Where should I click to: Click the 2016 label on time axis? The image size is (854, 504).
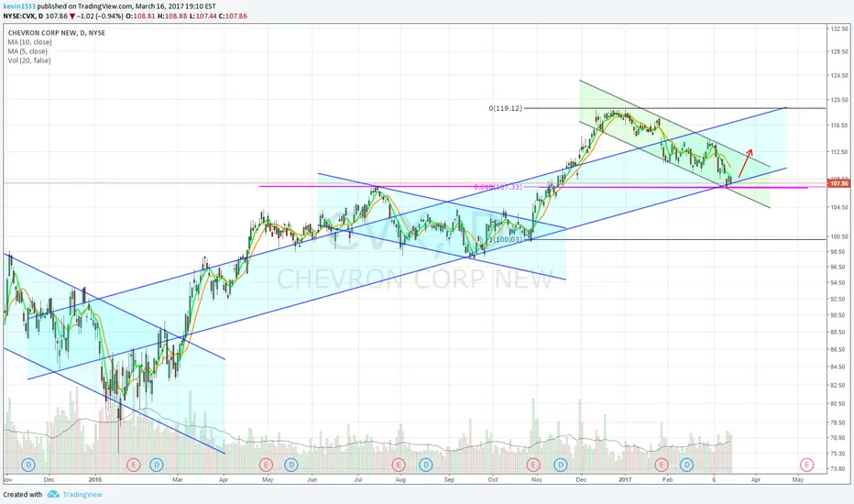pyautogui.click(x=95, y=480)
